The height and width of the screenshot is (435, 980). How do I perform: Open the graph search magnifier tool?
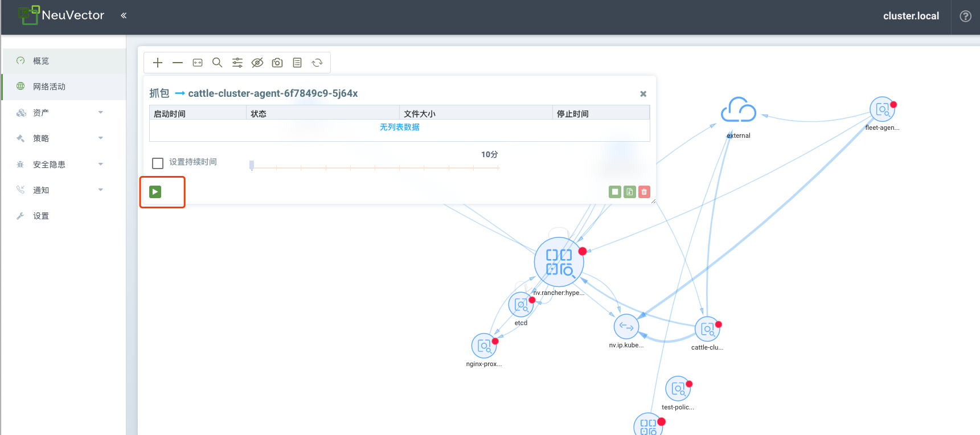click(x=217, y=63)
